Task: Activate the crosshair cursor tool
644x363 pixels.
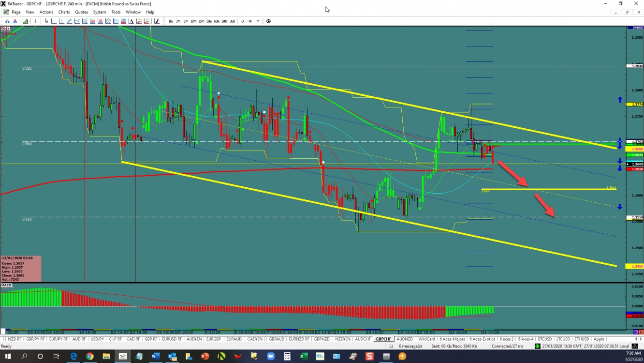Action: pyautogui.click(x=36, y=21)
